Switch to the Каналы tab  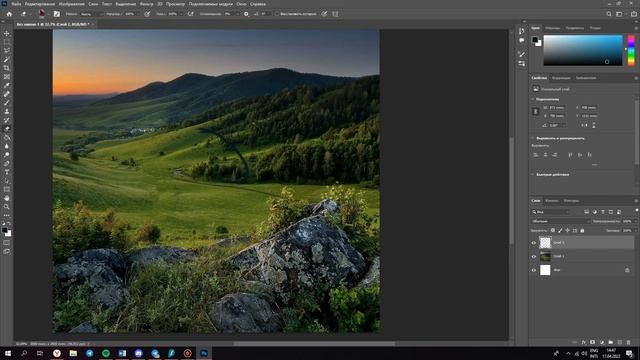(x=551, y=201)
